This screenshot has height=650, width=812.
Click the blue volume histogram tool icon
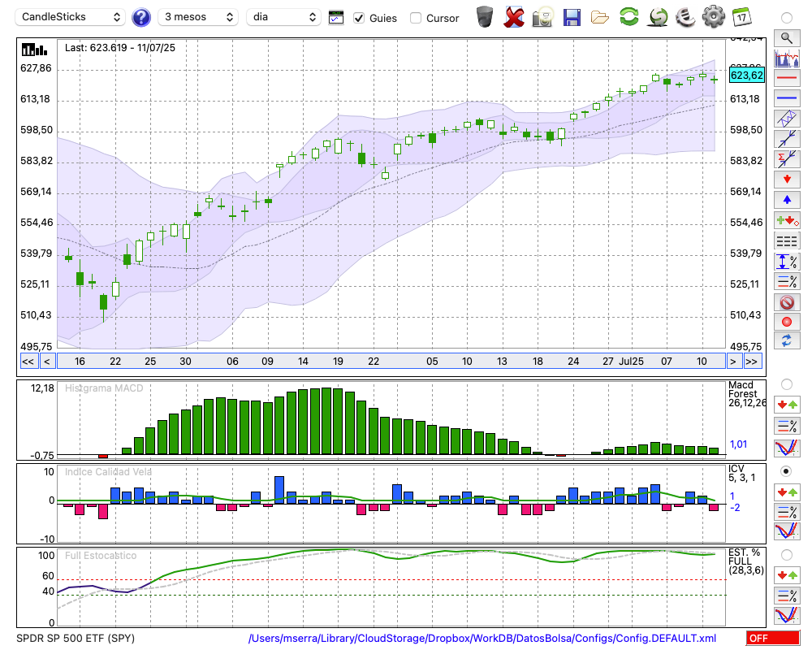coord(787,58)
